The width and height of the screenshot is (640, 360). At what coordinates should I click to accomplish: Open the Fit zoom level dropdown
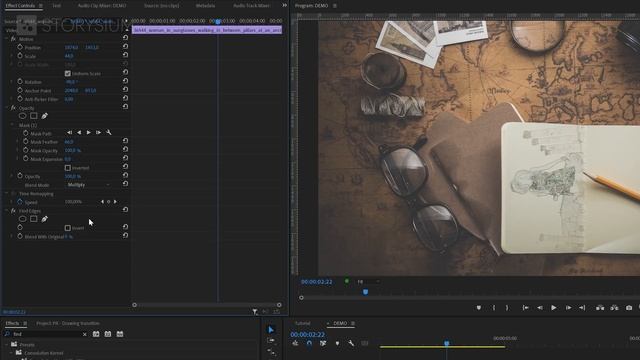tap(368, 282)
